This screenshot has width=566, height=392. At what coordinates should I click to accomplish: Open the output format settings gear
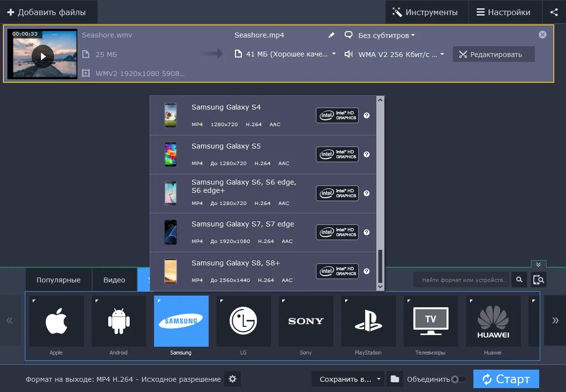click(233, 379)
